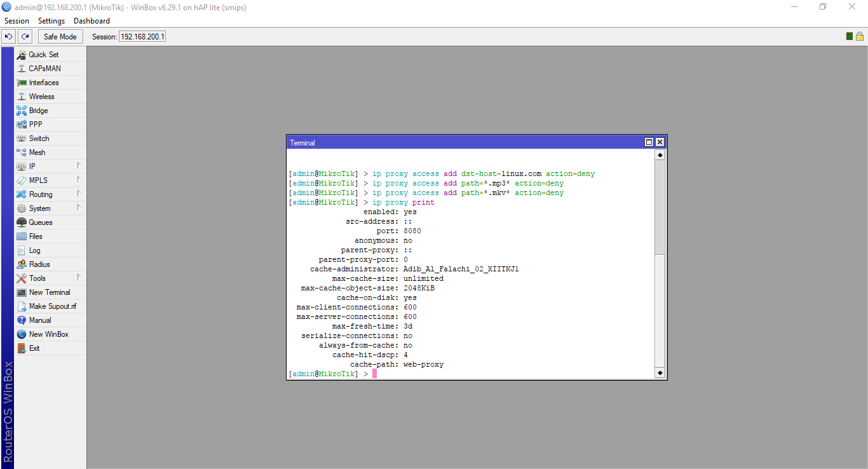868x469 pixels.
Task: Click the Tools wrench icon
Action: (x=22, y=278)
